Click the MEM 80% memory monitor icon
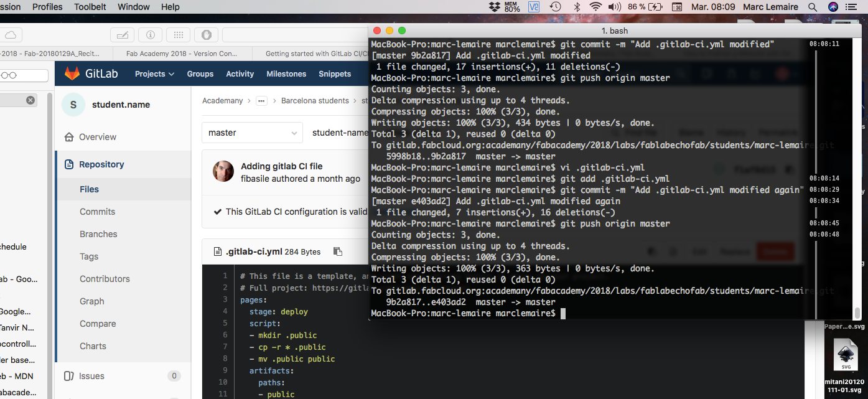Image resolution: width=868 pixels, height=399 pixels. click(512, 7)
